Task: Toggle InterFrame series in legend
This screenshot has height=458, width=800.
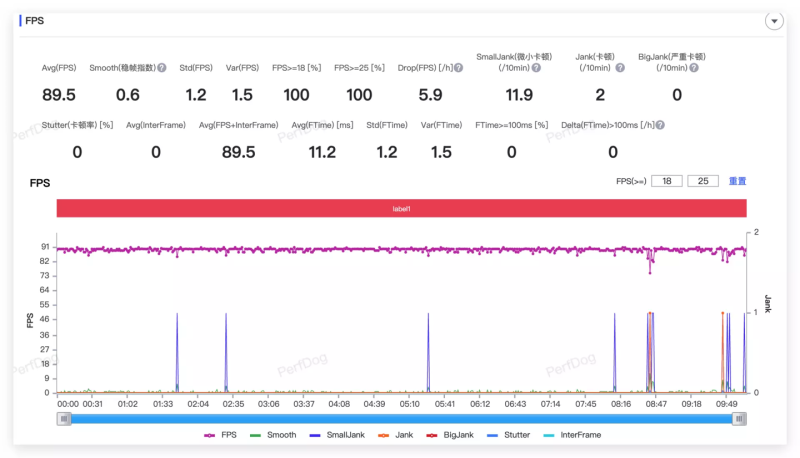Action: tap(575, 435)
